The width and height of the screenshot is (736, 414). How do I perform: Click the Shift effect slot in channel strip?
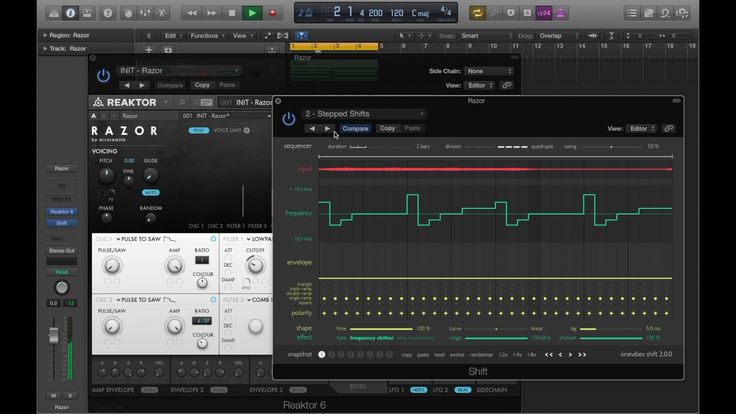(61, 223)
